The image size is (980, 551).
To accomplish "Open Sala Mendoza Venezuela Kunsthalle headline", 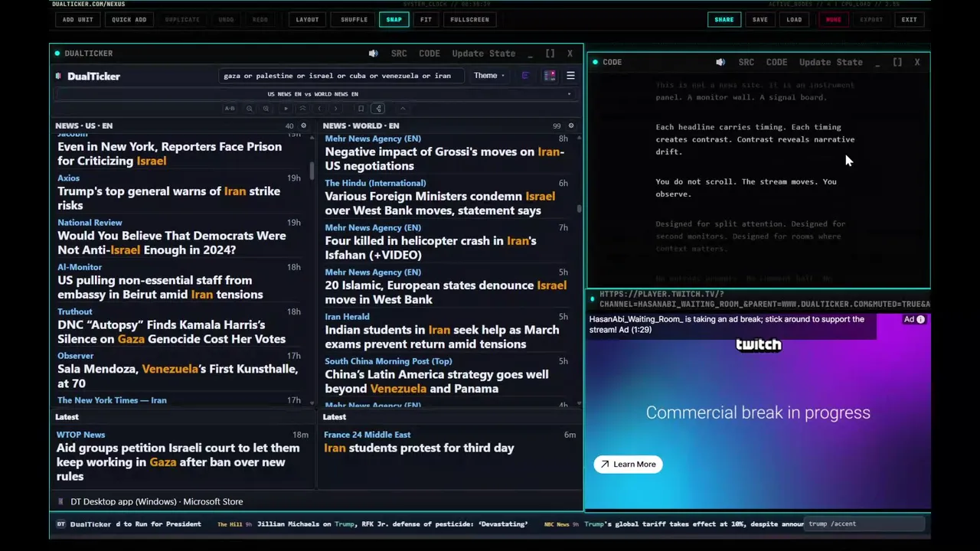I will coord(178,376).
